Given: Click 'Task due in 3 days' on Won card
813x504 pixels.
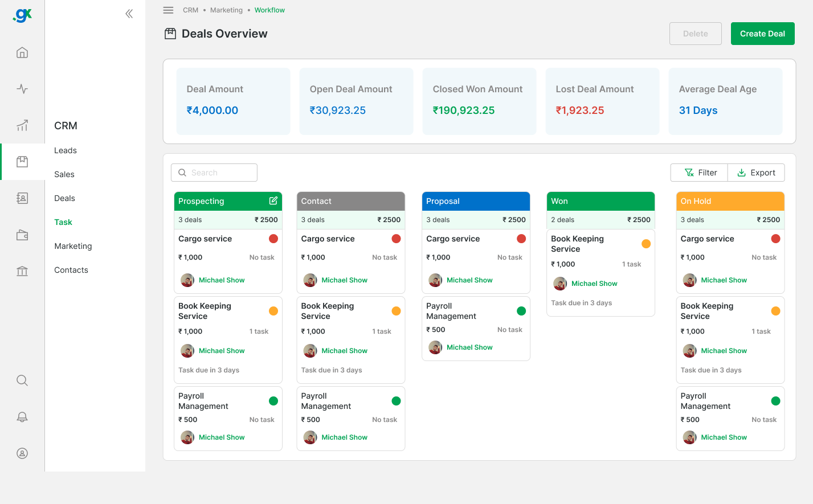Looking at the screenshot, I should click(x=582, y=303).
